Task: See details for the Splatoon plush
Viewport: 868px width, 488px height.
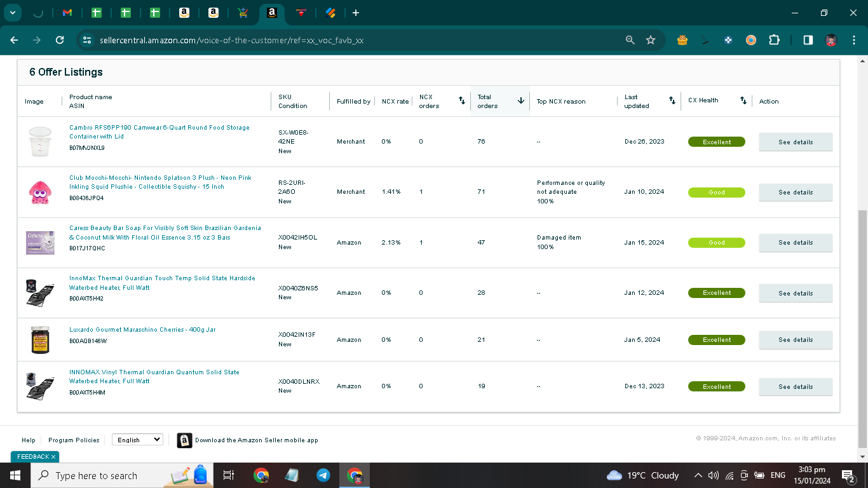Action: [796, 192]
